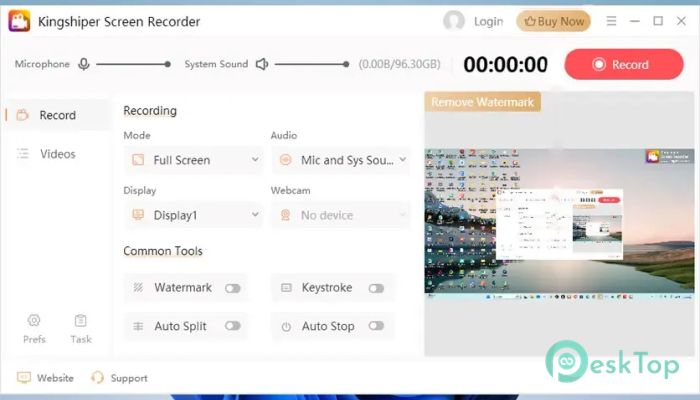
Task: Turn on Auto Split toggle
Action: click(x=233, y=326)
